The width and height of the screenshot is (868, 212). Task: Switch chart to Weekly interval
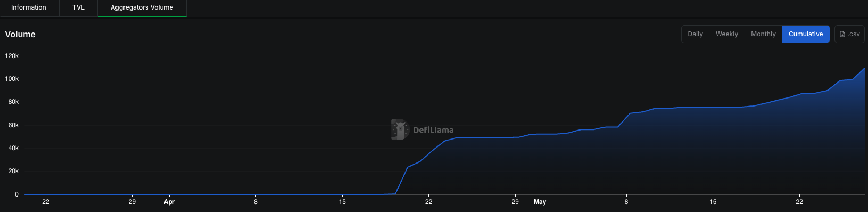pos(727,34)
